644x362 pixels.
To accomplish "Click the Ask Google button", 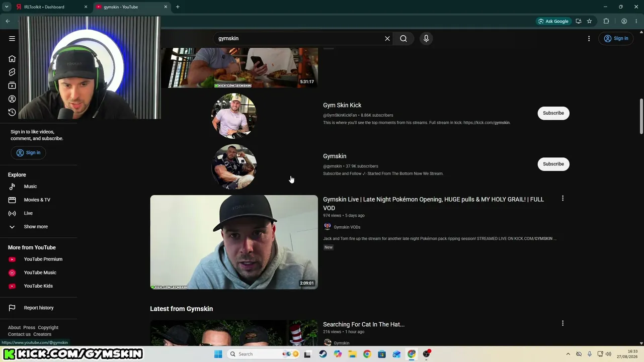I will (x=553, y=21).
